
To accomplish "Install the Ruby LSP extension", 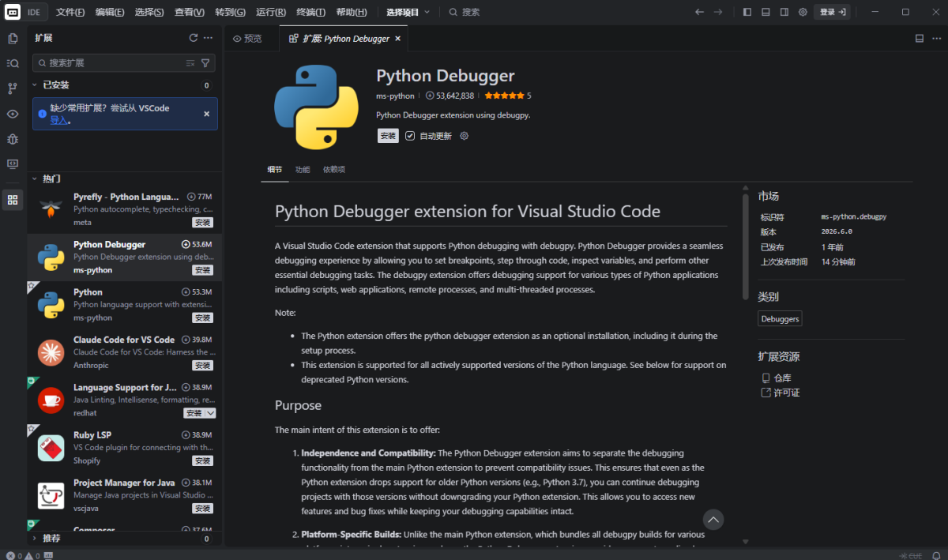I will pyautogui.click(x=203, y=460).
